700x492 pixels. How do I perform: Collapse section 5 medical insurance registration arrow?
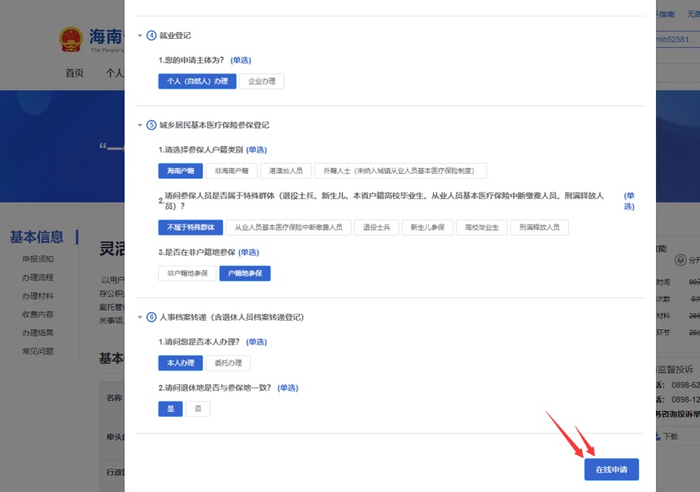click(x=140, y=125)
